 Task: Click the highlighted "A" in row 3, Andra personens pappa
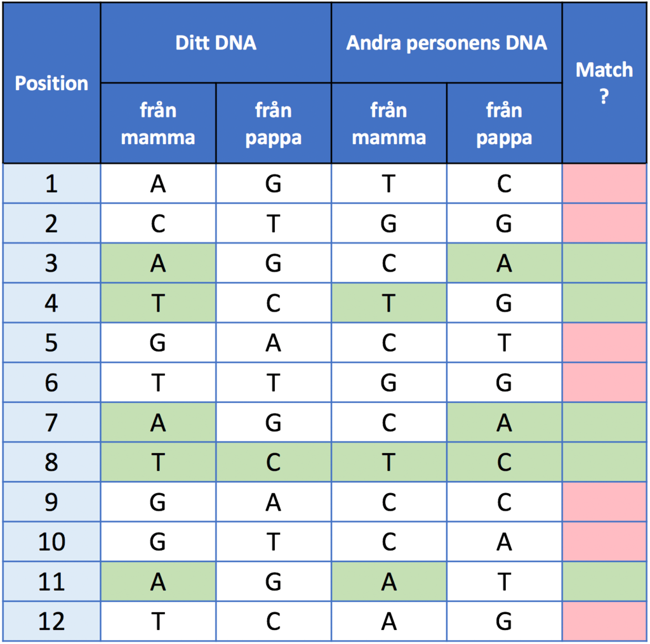pos(504,263)
